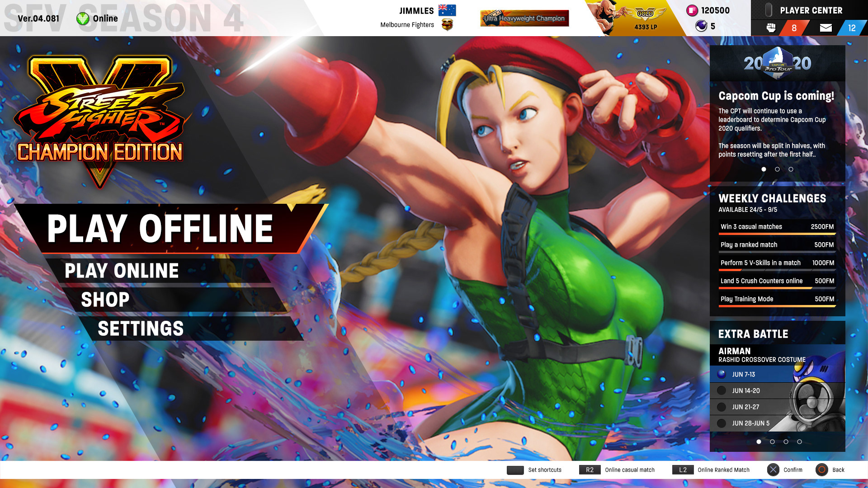Image resolution: width=868 pixels, height=488 pixels.
Task: Open the mail envelope icon
Action: coord(826,28)
